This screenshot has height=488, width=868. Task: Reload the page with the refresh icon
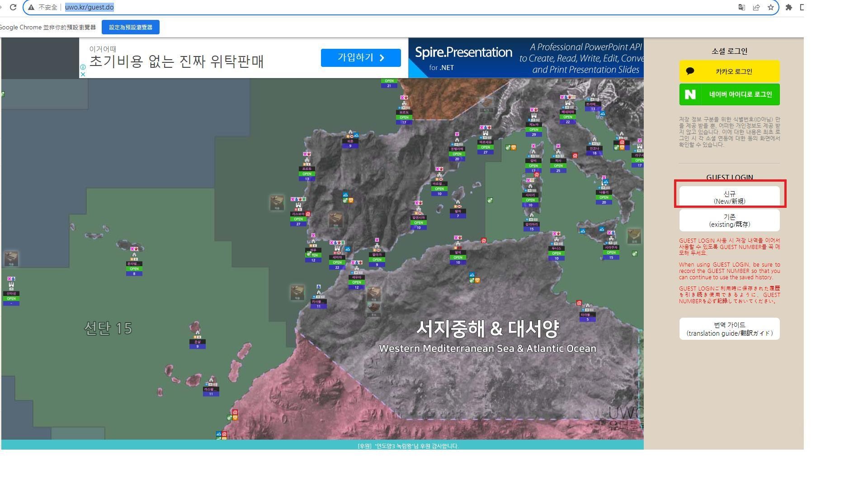(13, 7)
